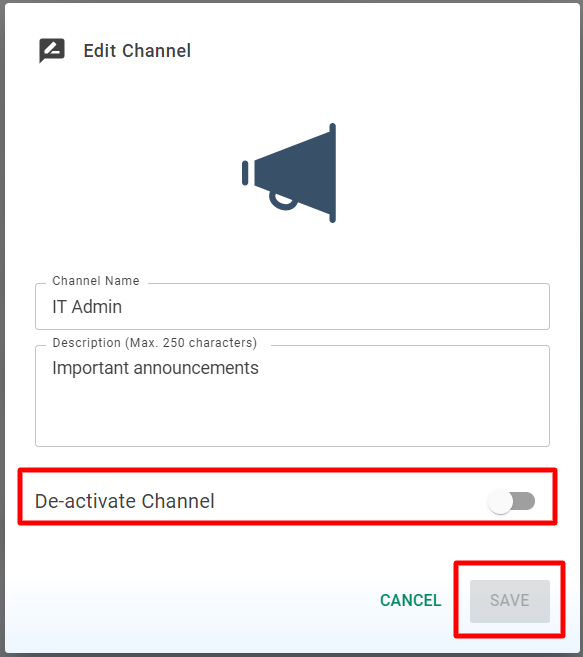Viewport: 583px width, 657px height.
Task: Click the megaphone's small mouthpiece bar
Action: (x=245, y=173)
